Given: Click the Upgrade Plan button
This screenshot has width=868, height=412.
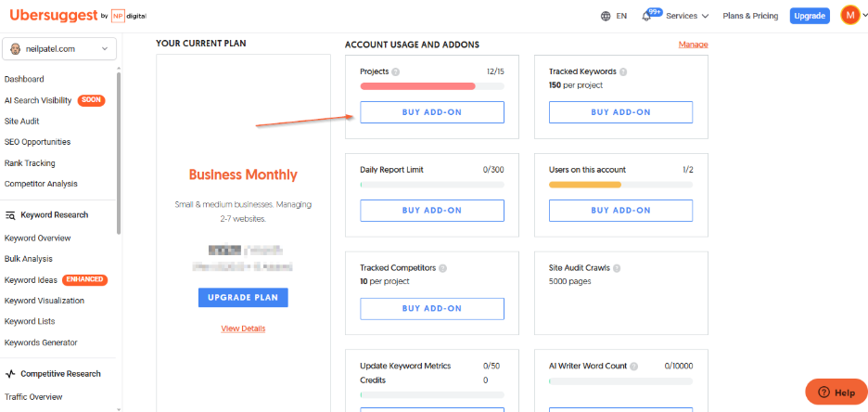Looking at the screenshot, I should click(x=243, y=297).
